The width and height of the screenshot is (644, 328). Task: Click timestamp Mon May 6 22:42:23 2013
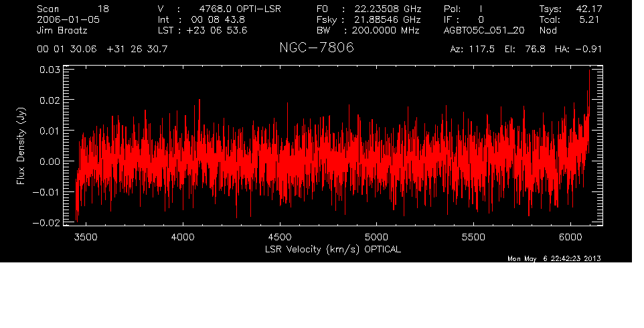[x=554, y=258]
